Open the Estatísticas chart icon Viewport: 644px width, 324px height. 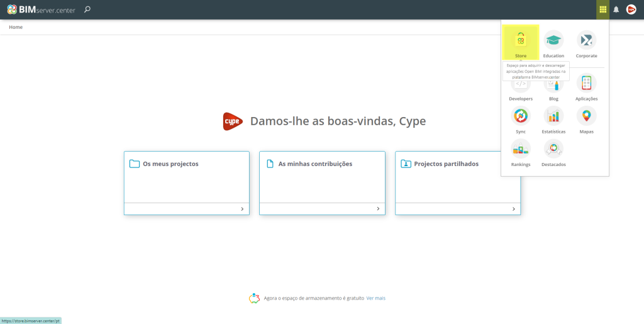553,116
